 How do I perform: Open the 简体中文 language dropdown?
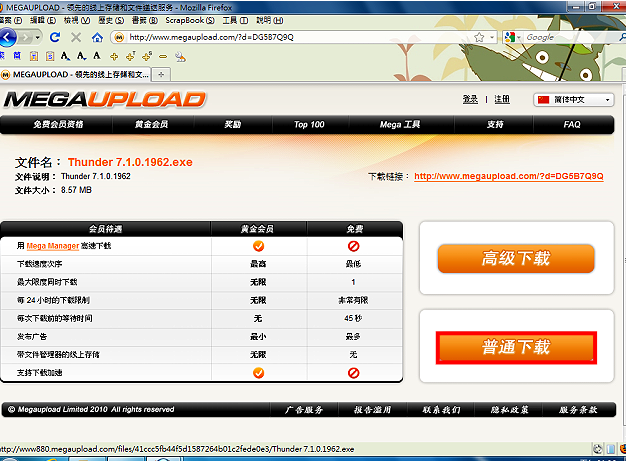coord(574,99)
